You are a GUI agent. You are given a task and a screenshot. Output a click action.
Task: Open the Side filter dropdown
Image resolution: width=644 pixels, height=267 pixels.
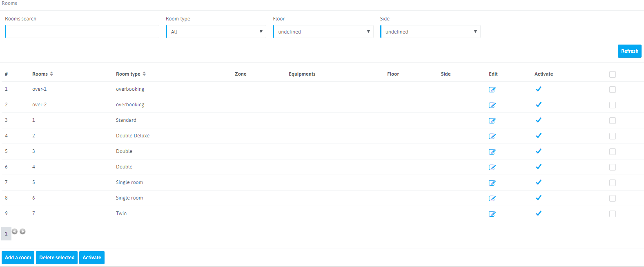[x=430, y=31]
